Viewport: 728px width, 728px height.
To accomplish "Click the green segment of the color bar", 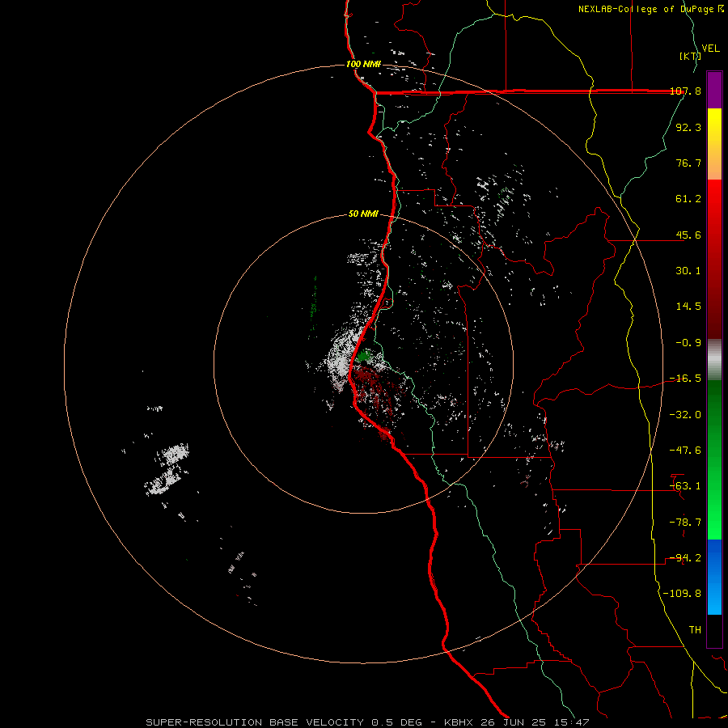I will tap(714, 459).
